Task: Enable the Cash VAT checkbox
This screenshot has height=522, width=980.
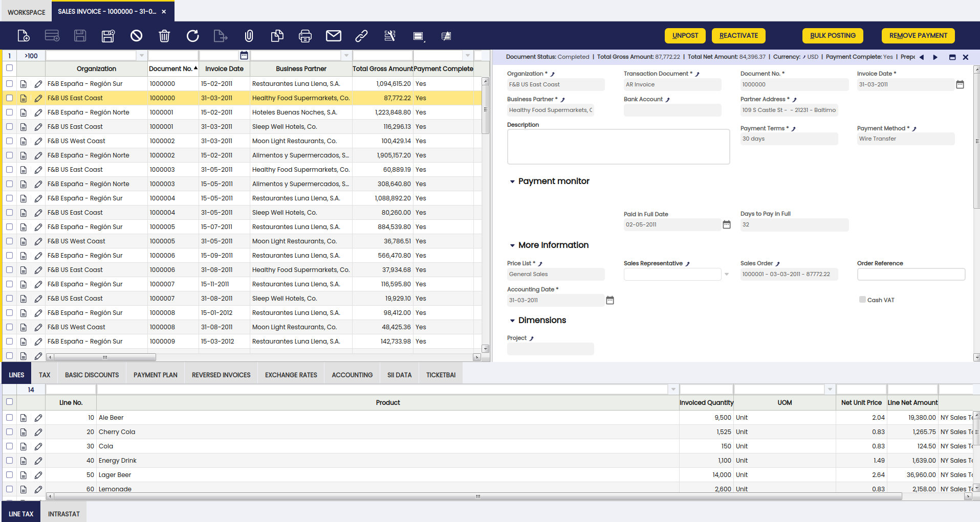Action: pyautogui.click(x=862, y=300)
